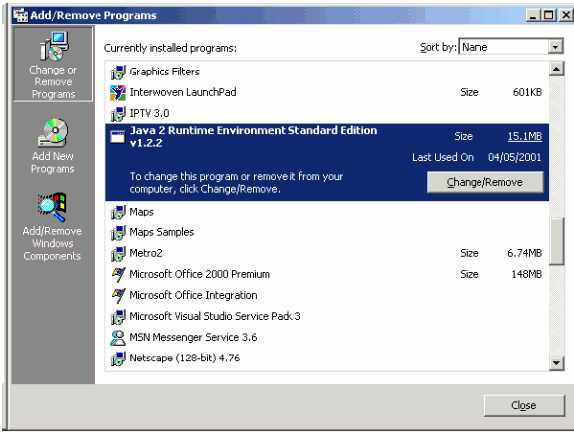Click the MSN Messenger Service 3.6 icon
The image size is (574, 433).
tap(118, 337)
